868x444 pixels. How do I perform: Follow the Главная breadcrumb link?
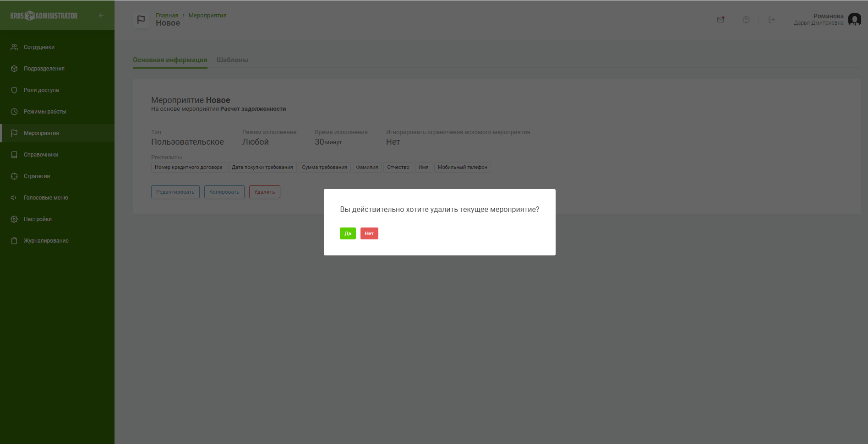[x=167, y=16]
